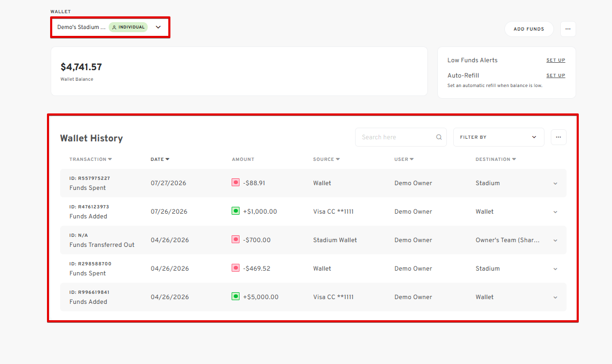Sort by the Destination column header
The image size is (612, 364).
tap(496, 159)
